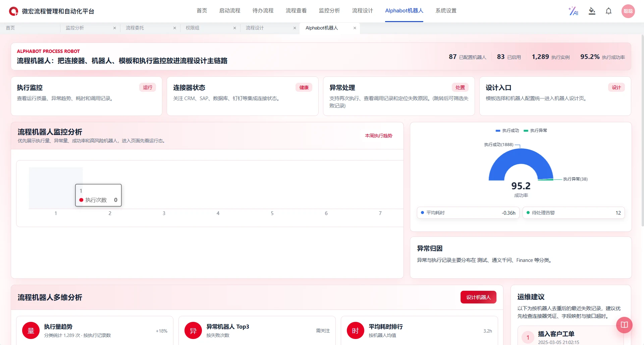
Task: Click the number 1 rank badge
Action: pos(528,337)
